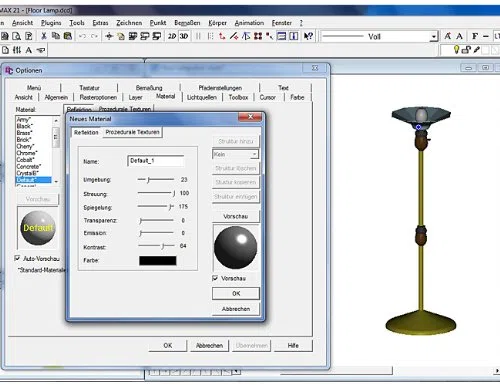Click the Name field containing Default_1
Screen dimensions: 500x385
(156, 161)
